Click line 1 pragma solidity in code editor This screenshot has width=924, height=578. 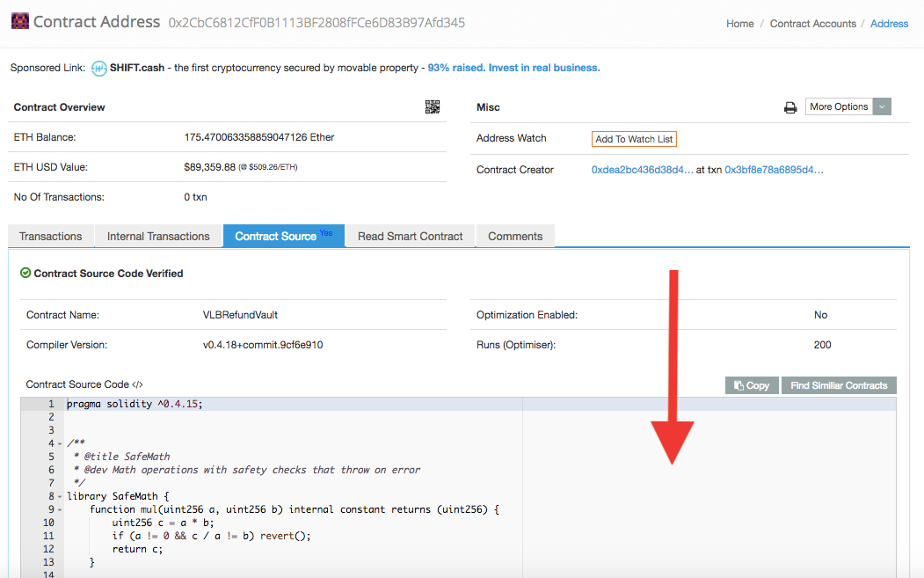pos(135,404)
